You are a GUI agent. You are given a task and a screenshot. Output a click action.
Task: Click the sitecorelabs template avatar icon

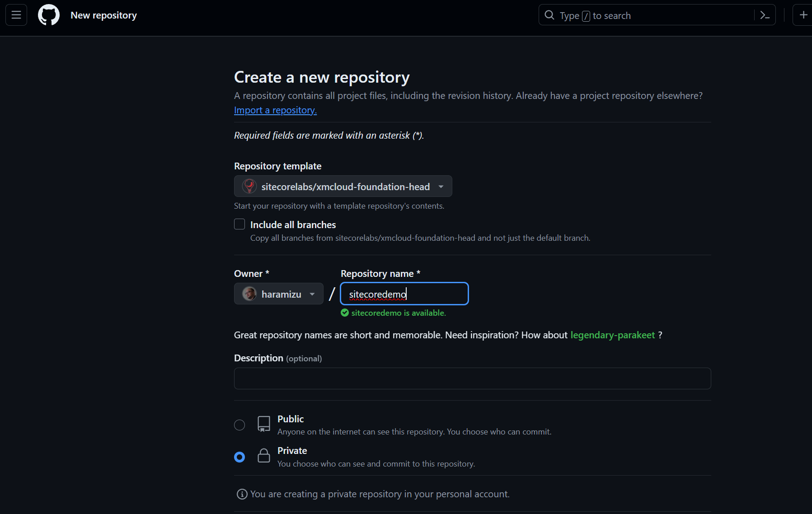click(x=249, y=186)
